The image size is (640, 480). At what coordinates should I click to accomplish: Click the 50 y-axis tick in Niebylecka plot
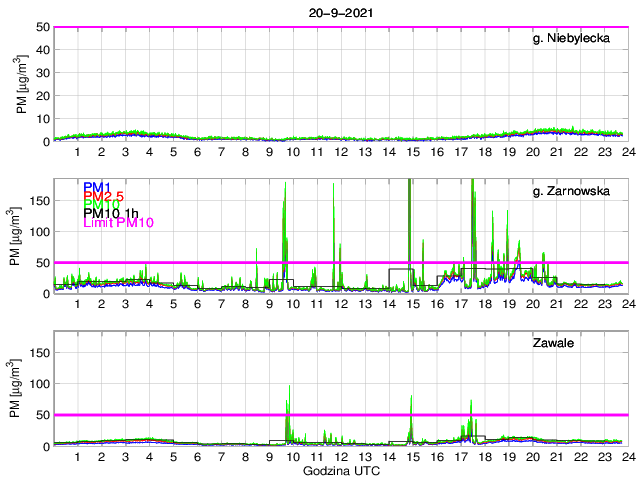43,27
